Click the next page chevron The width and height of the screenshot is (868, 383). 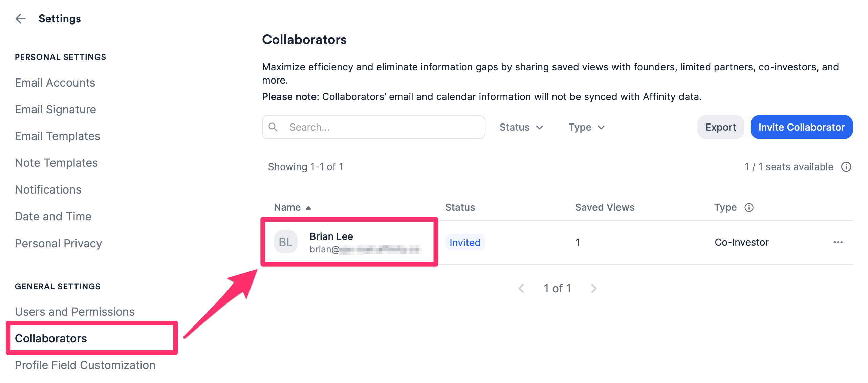click(x=594, y=288)
